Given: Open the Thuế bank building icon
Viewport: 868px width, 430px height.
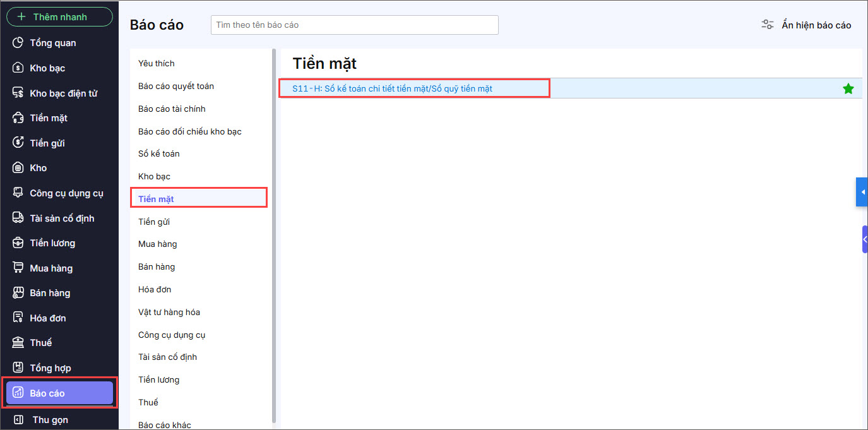Looking at the screenshot, I should click(x=18, y=342).
